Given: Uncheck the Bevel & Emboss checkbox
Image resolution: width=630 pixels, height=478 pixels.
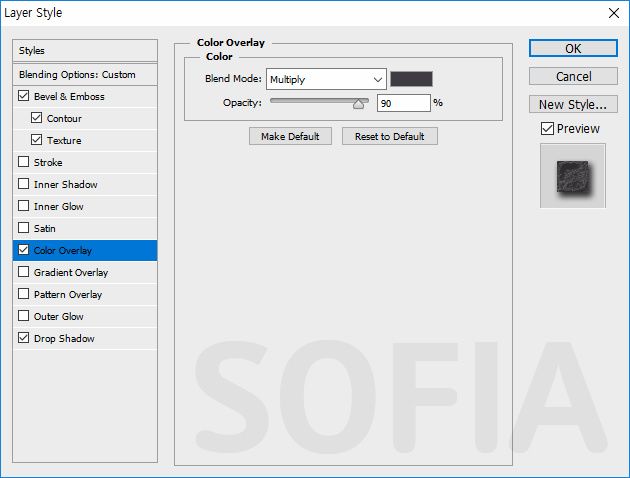Looking at the screenshot, I should click(24, 96).
